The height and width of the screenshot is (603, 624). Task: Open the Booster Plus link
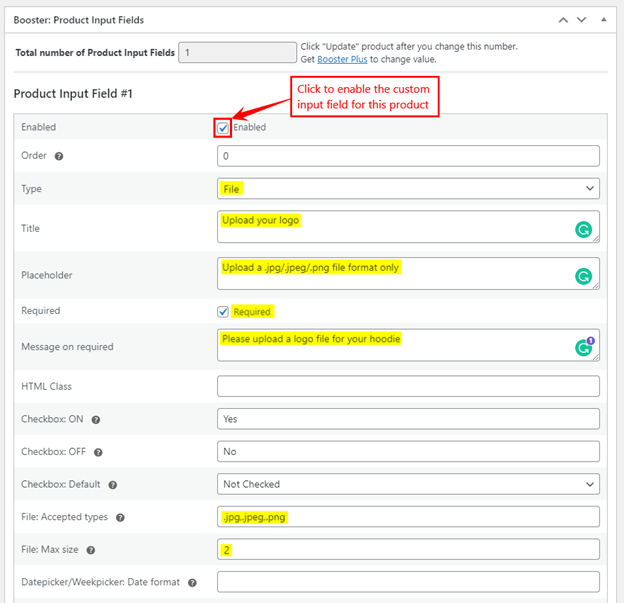tap(342, 59)
